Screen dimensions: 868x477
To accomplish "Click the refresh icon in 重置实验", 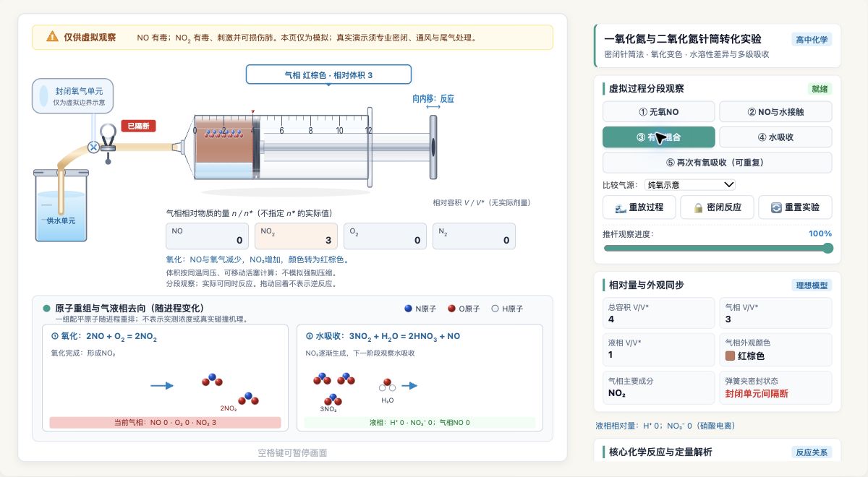I will pos(776,207).
